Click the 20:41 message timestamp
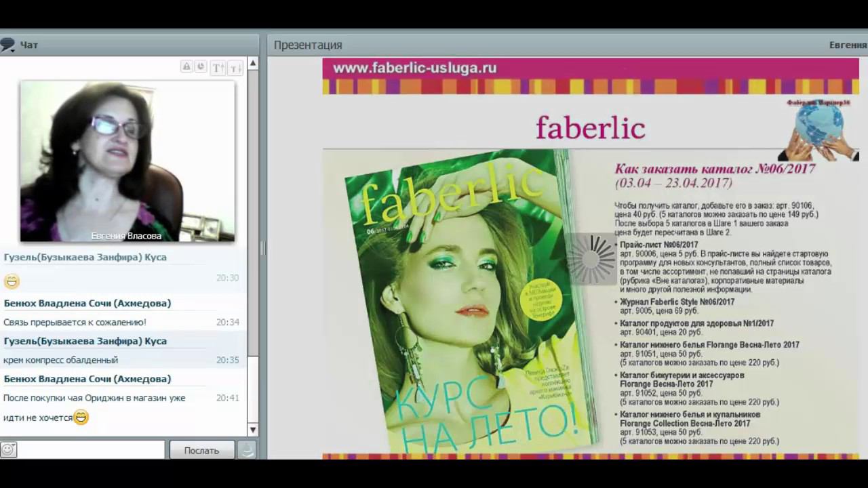Screen dimensions: 868x488 pos(228,398)
